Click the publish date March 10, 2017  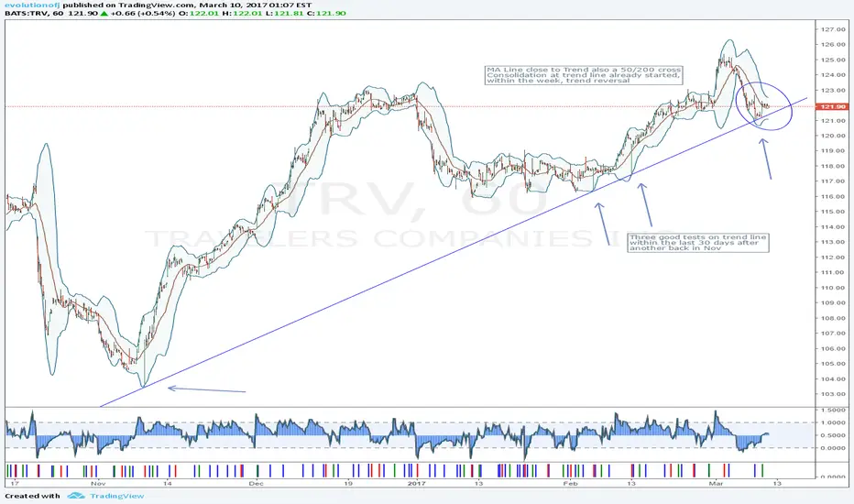coord(234,5)
